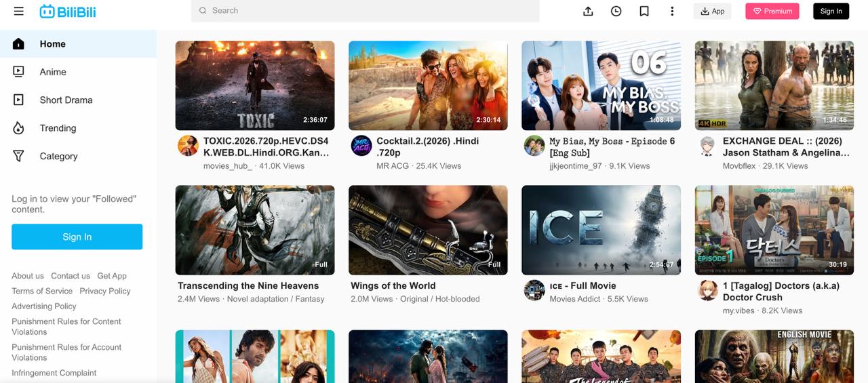Click My Bias, My Boss - Episode 6 title
The image size is (868, 383).
612,147
